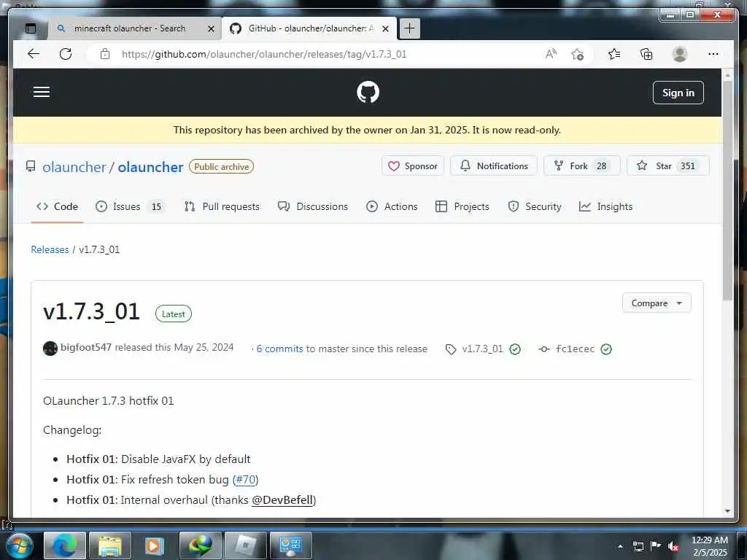Click the muted volume tray icon
This screenshot has width=747, height=560.
673,546
